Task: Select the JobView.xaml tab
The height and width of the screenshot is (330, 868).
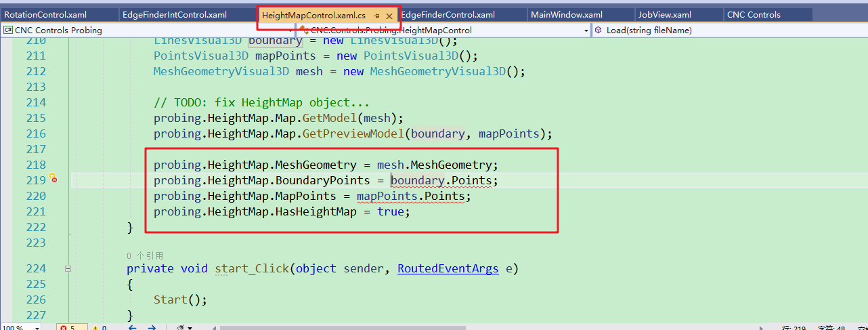Action: coord(664,15)
